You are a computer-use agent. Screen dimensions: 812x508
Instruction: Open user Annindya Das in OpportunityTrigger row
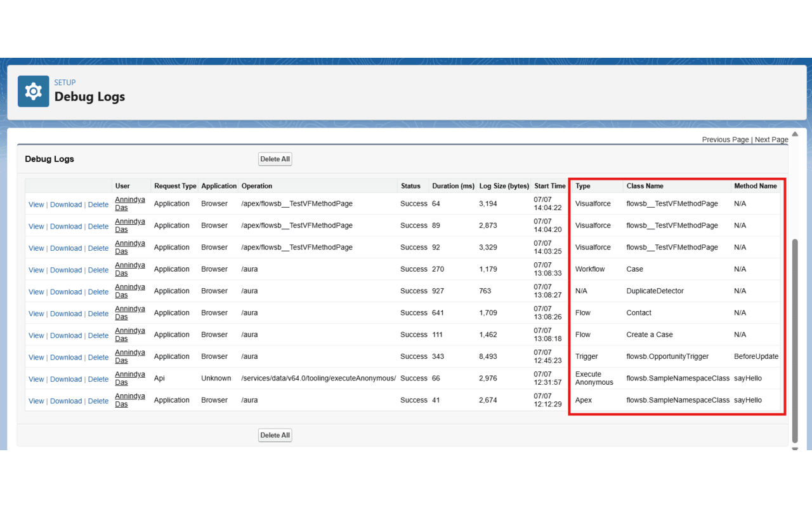[130, 356]
